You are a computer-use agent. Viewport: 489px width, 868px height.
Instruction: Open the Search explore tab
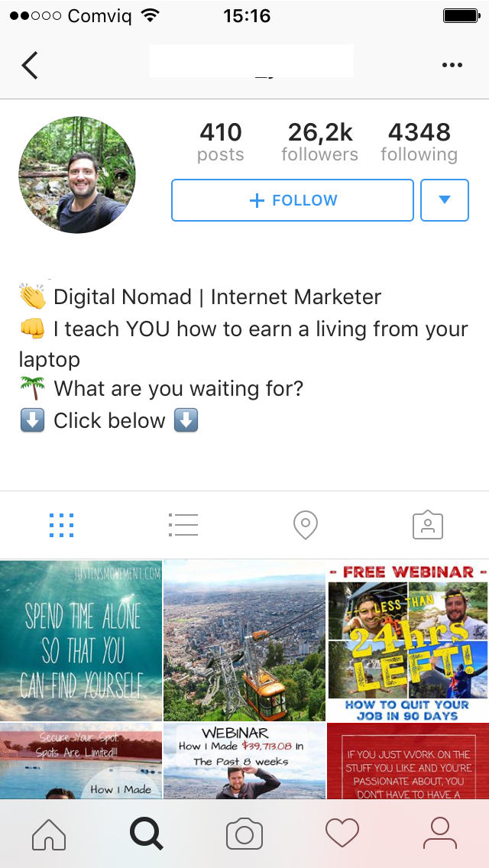coord(146,834)
